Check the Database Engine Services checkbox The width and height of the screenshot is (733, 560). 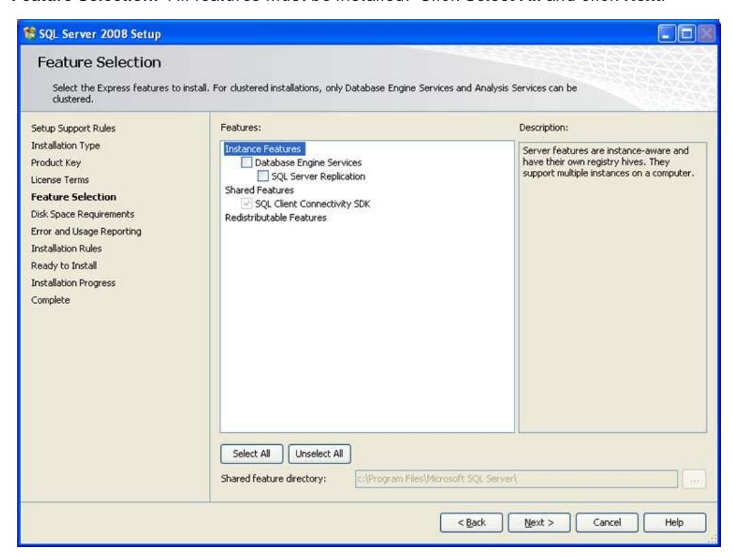pos(247,162)
